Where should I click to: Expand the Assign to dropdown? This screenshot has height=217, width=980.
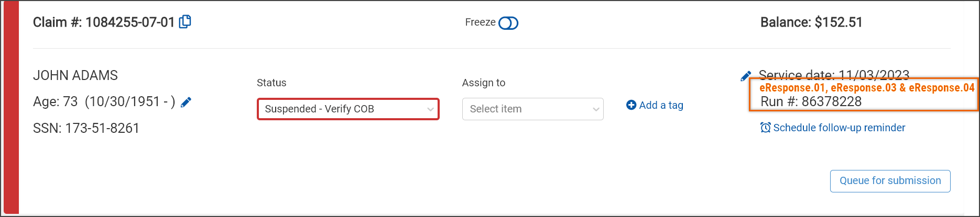(x=532, y=109)
